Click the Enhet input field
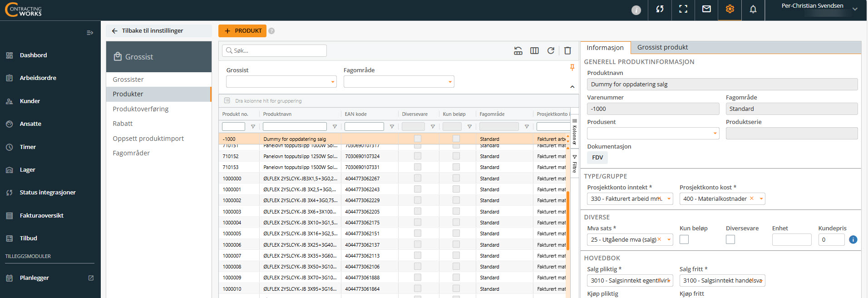 pyautogui.click(x=792, y=239)
